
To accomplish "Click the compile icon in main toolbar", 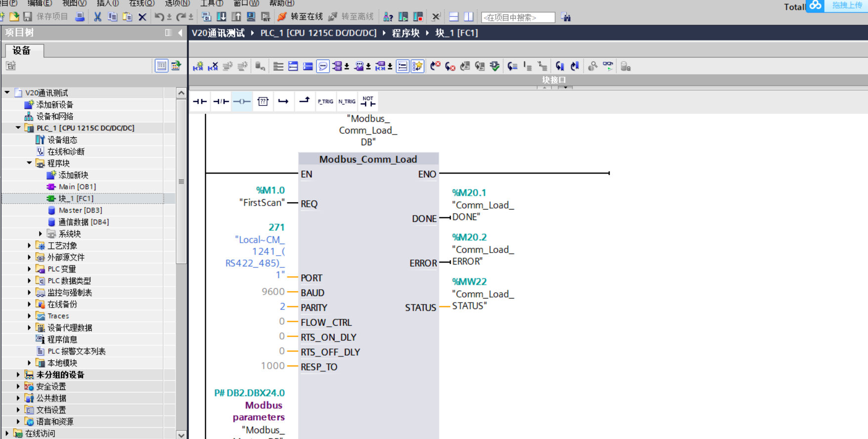I will [206, 17].
